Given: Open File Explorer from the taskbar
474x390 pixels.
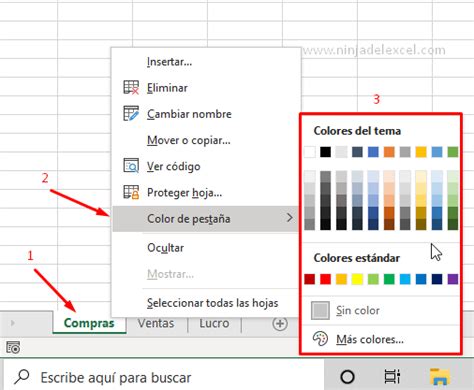Looking at the screenshot, I should [439, 377].
